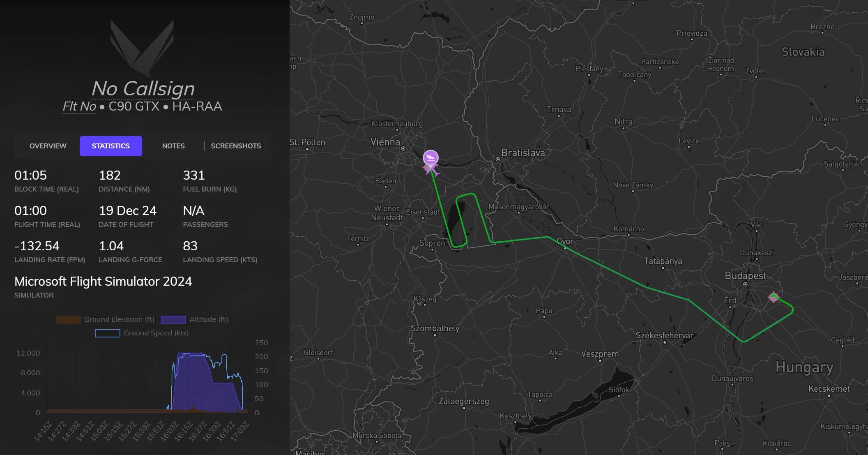Click the Gyor label on the map
The width and height of the screenshot is (868, 455).
point(565,241)
